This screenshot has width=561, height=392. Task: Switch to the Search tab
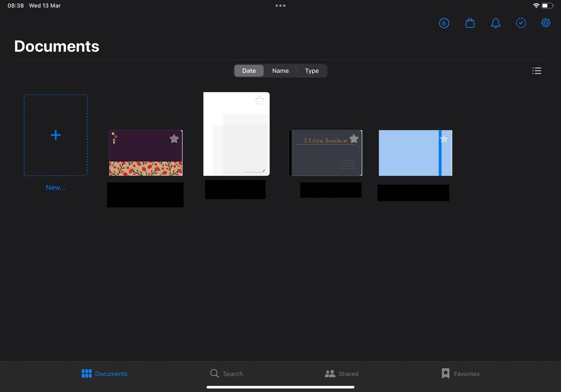226,374
